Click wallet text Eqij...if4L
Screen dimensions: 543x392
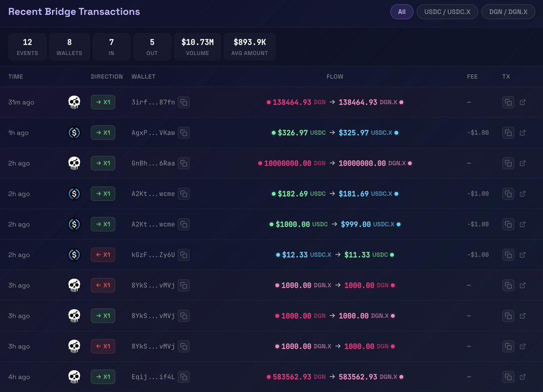(153, 377)
